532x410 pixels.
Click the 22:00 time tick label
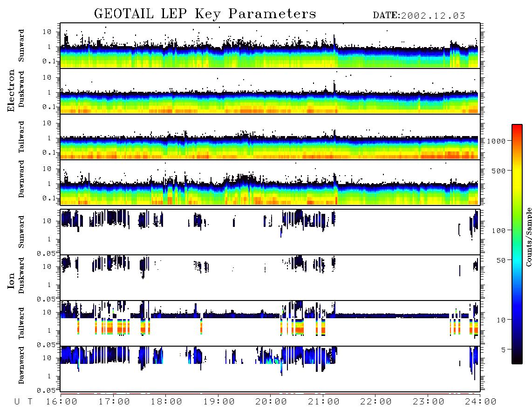point(376,402)
